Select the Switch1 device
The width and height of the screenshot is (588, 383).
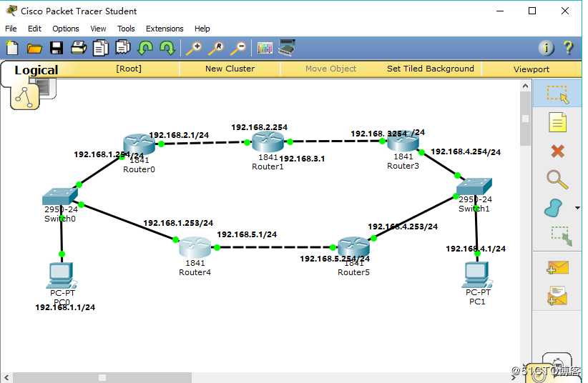pyautogui.click(x=474, y=186)
